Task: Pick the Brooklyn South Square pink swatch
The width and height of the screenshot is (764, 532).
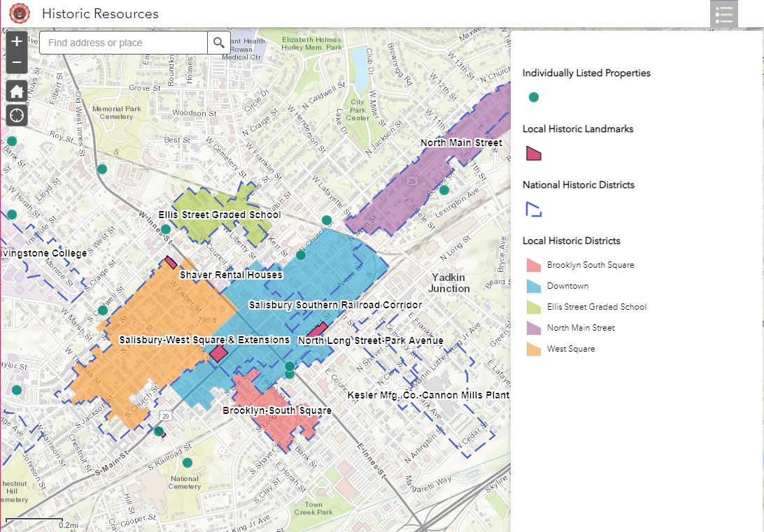Action: tap(534, 265)
